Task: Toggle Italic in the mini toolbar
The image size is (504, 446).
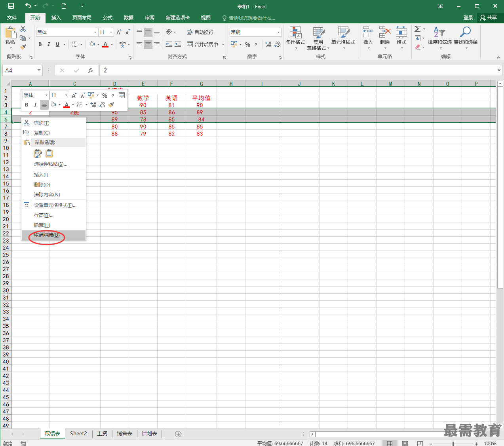Action: click(x=35, y=105)
